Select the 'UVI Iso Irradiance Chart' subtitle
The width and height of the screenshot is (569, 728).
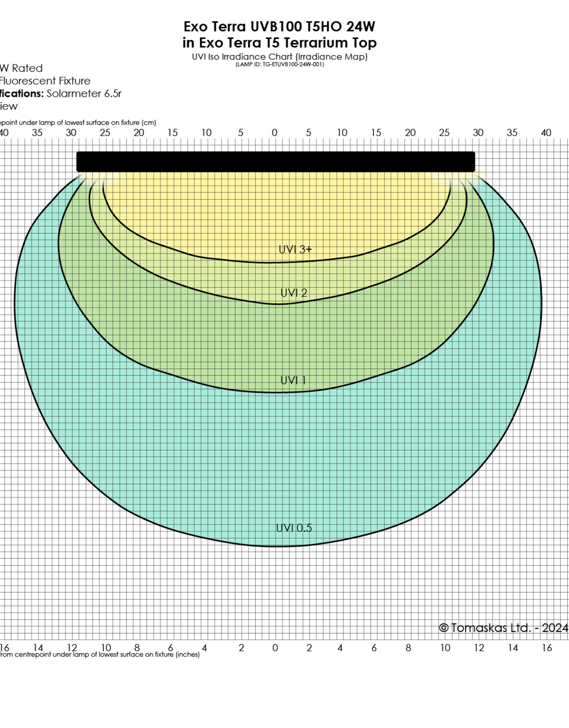280,57
